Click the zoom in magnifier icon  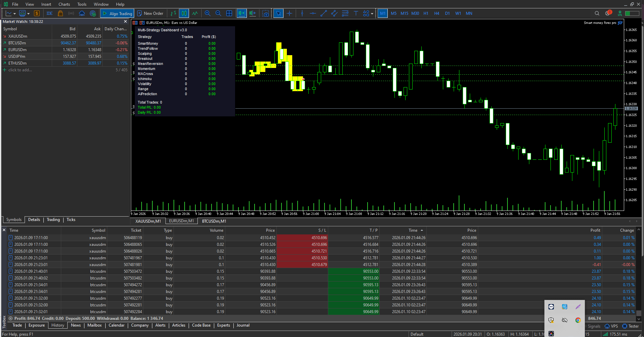[207, 13]
